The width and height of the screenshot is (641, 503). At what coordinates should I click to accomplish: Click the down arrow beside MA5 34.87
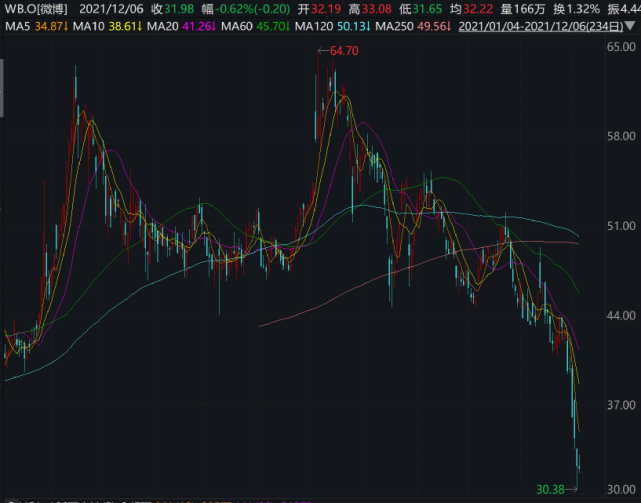66,27
